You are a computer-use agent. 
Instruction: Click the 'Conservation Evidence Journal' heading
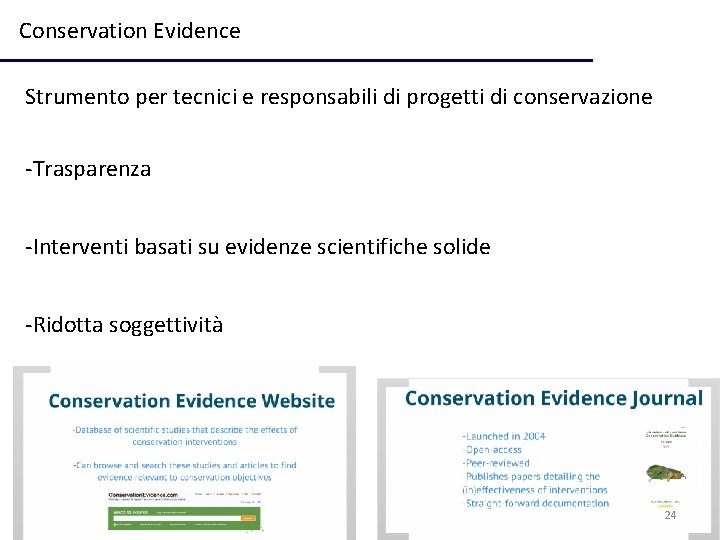pyautogui.click(x=554, y=399)
